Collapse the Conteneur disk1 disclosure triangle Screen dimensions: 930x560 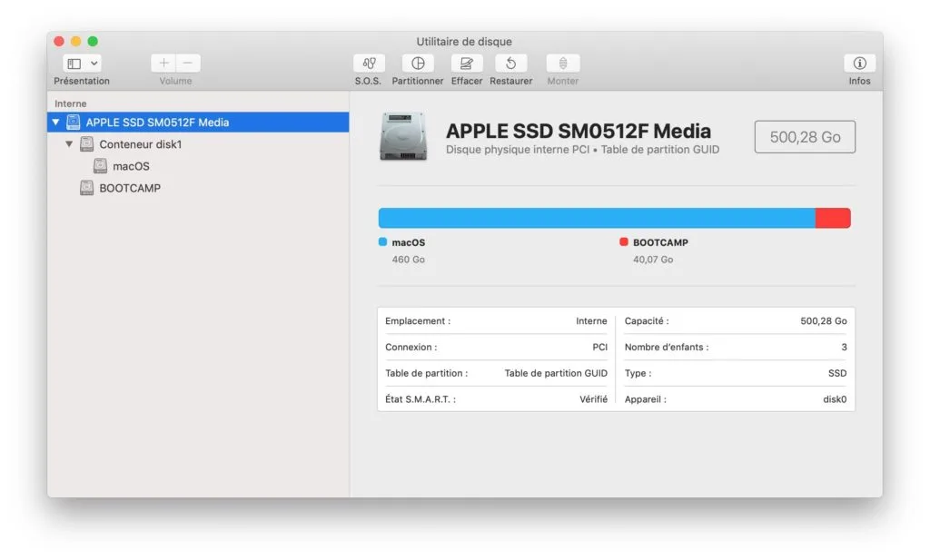pyautogui.click(x=69, y=144)
